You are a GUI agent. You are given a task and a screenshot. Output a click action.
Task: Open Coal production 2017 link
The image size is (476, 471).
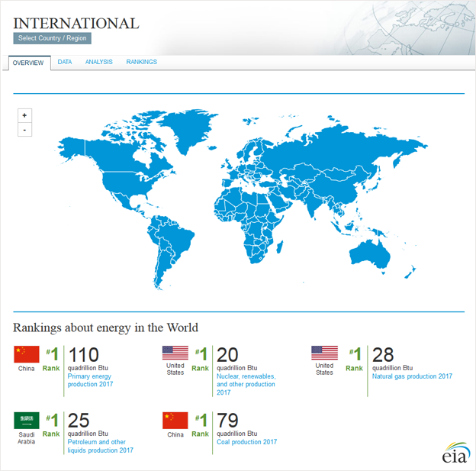[x=246, y=442]
